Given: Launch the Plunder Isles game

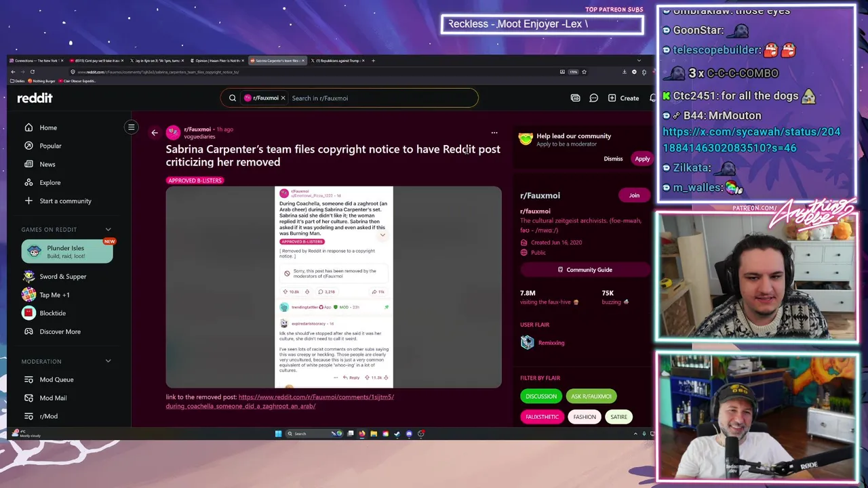Looking at the screenshot, I should coord(67,251).
